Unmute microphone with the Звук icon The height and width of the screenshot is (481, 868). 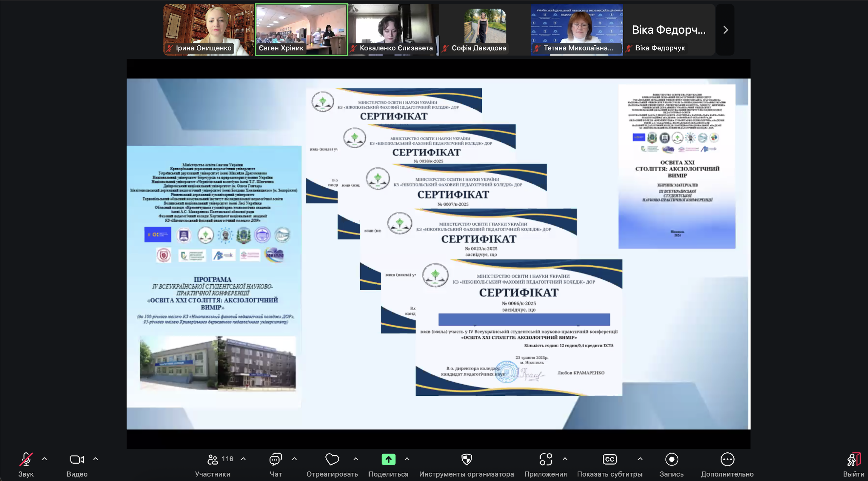pyautogui.click(x=26, y=460)
